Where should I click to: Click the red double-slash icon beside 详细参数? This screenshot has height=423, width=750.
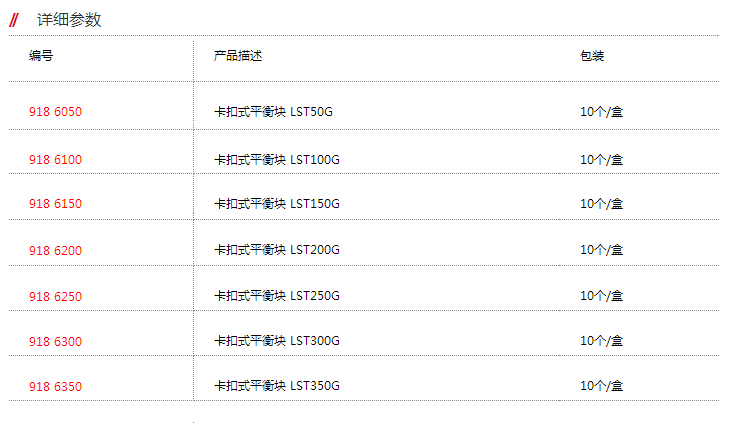(14, 20)
